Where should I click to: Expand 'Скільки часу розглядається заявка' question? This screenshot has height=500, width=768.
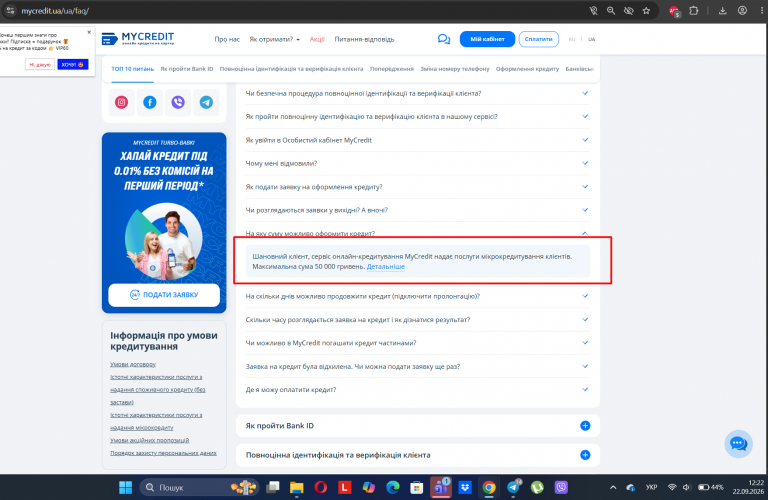(417, 320)
